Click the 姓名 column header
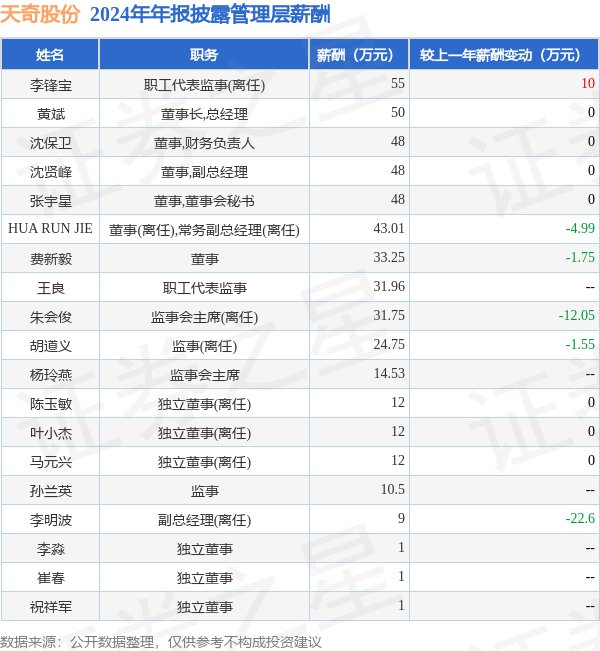Viewport: 600px width, 651px height. (50, 54)
